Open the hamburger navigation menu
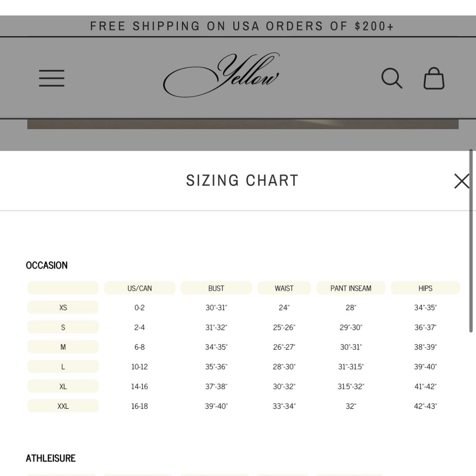The image size is (476, 476). click(52, 78)
